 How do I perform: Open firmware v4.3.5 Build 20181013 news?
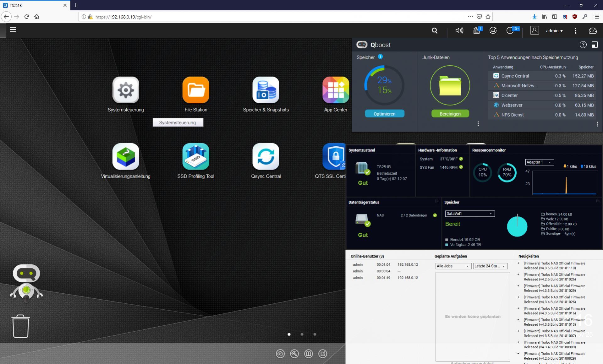click(554, 322)
